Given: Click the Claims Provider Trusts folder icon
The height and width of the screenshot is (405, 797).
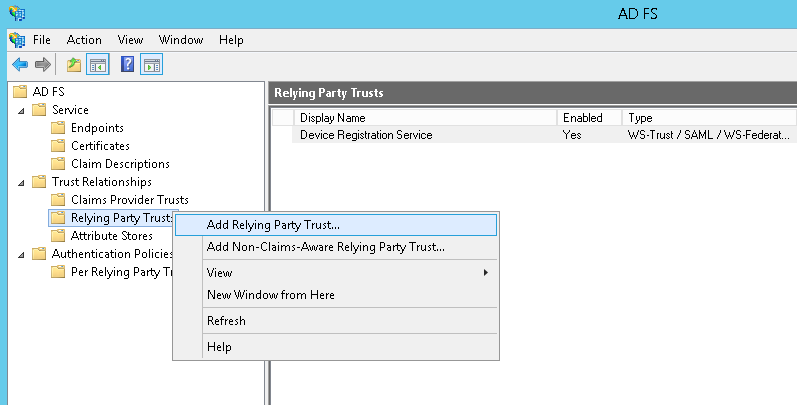Looking at the screenshot, I should pos(58,200).
